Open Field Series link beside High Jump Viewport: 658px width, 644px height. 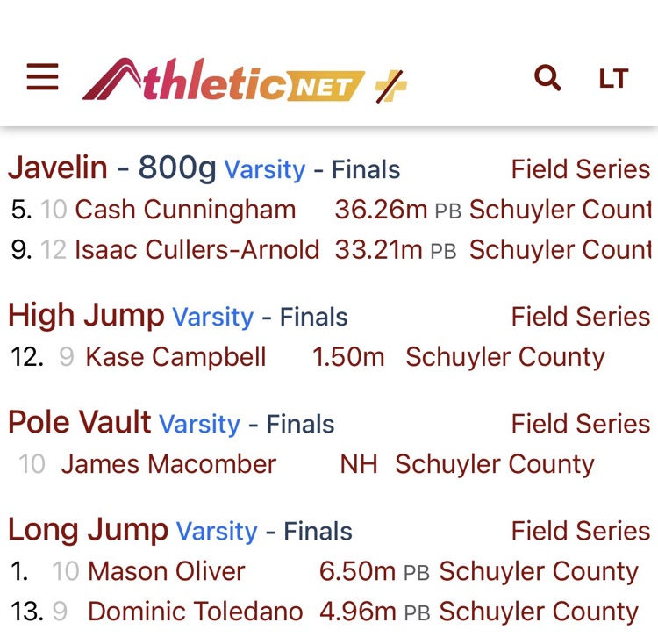(580, 316)
